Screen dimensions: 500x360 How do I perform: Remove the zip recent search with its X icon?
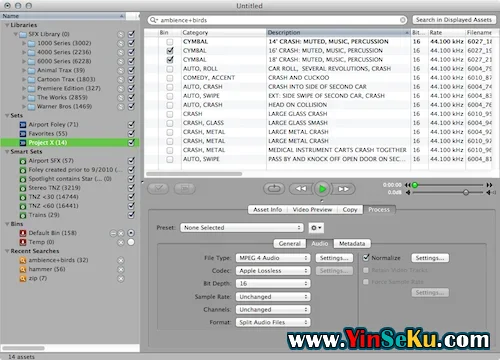pos(121,279)
